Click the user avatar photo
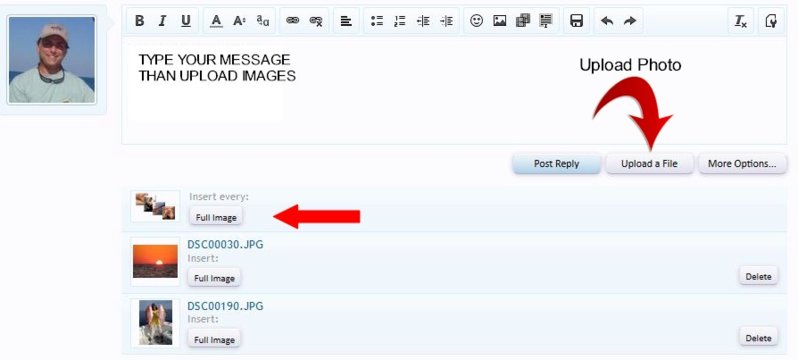This screenshot has width=798, height=360. pos(52,60)
